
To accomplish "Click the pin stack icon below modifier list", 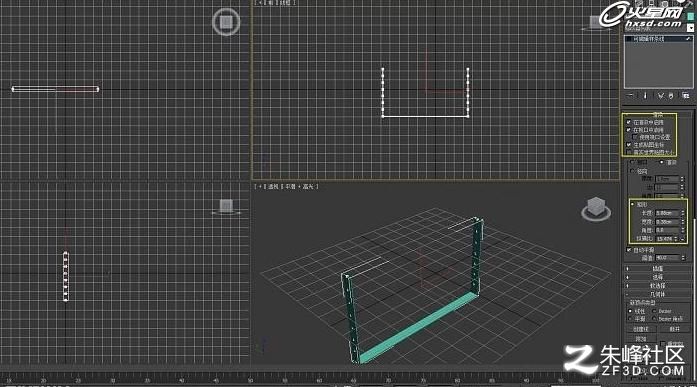I will pos(631,96).
